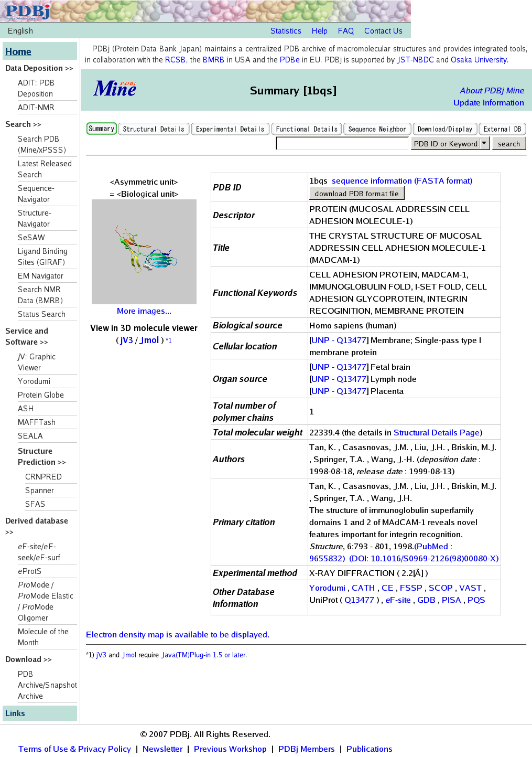Image resolution: width=532 pixels, height=757 pixels.
Task: Open the Statistics link in top bar
Action: click(x=286, y=31)
